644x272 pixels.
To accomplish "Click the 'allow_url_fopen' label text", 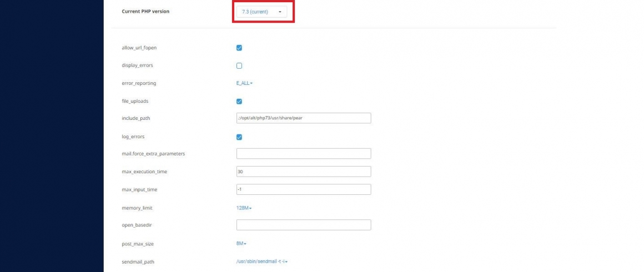I will pos(139,48).
